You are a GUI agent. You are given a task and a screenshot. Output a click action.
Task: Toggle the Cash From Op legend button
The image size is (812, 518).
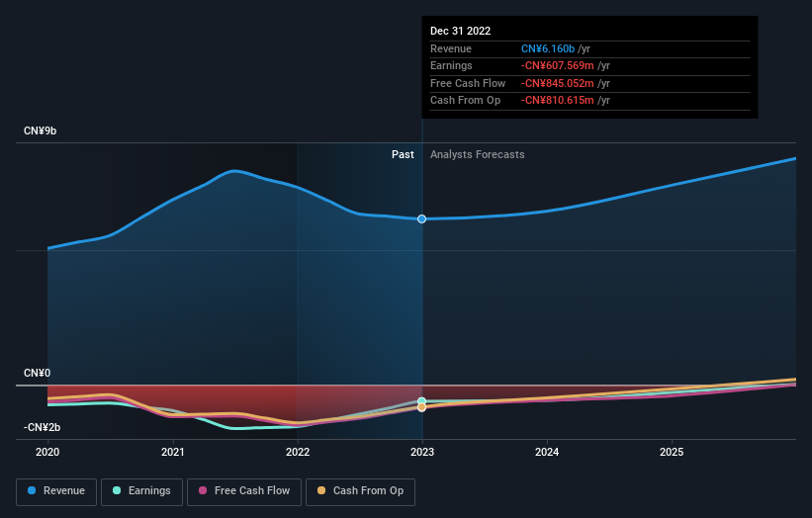click(360, 491)
